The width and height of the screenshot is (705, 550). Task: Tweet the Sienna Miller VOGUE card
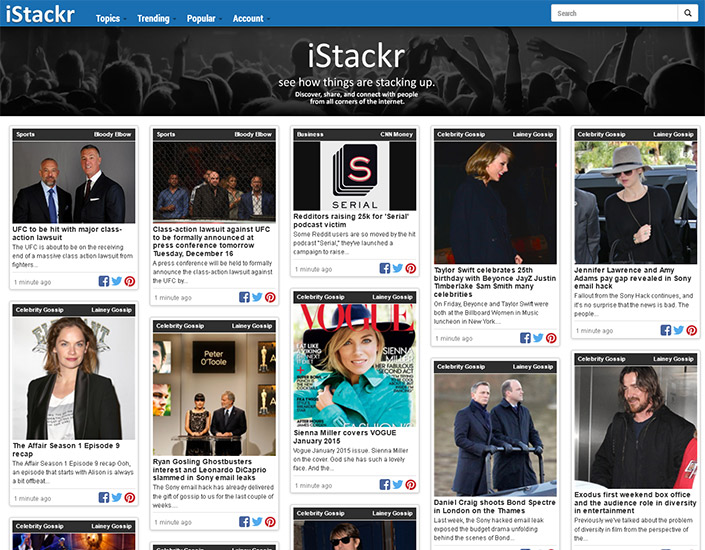(x=398, y=485)
